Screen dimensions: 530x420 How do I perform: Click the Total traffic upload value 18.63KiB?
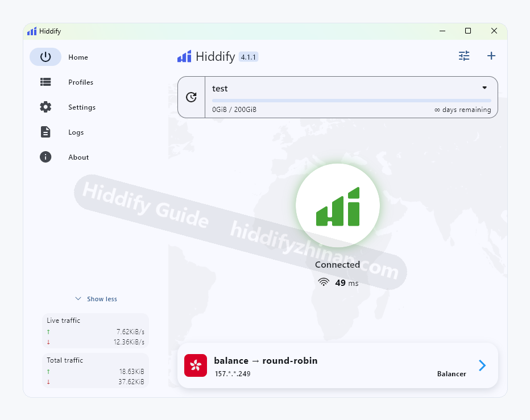click(131, 371)
